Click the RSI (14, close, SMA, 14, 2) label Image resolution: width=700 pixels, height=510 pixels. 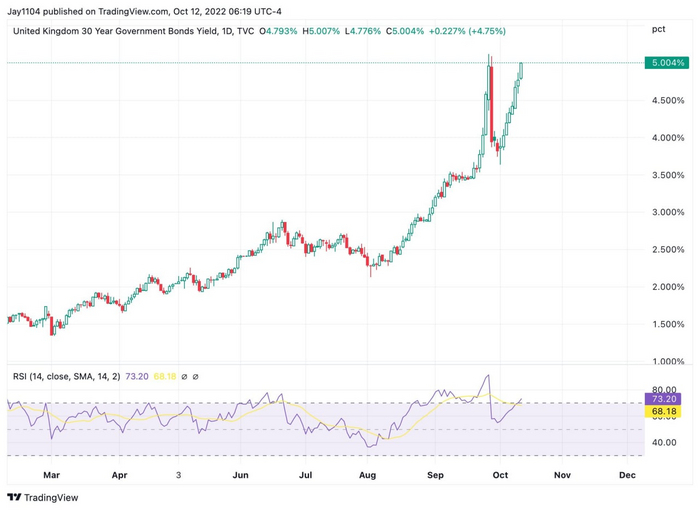tap(67, 376)
